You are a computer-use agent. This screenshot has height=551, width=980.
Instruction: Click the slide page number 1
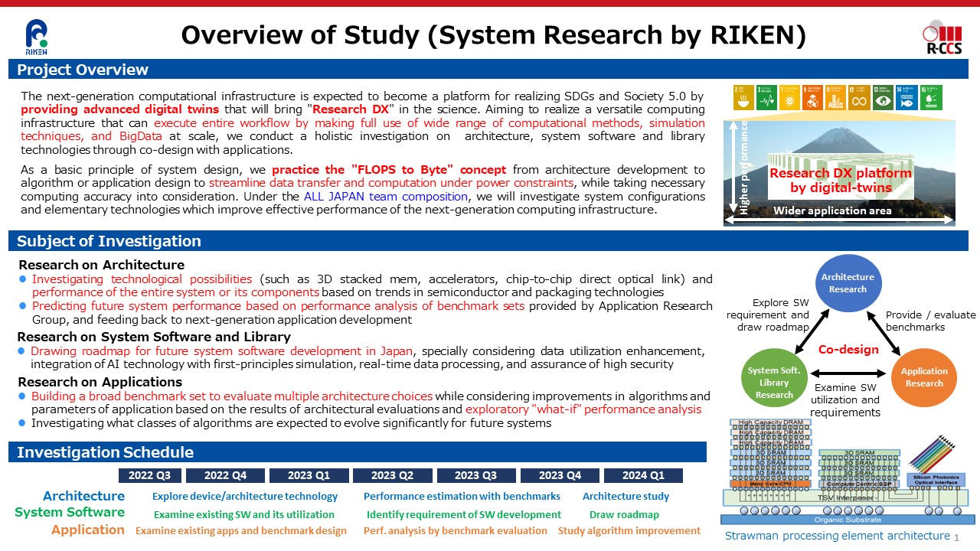[x=956, y=539]
